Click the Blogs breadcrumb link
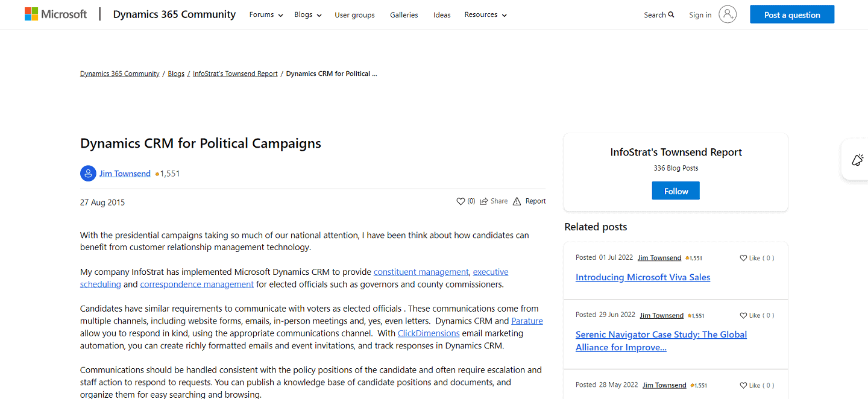 point(176,73)
